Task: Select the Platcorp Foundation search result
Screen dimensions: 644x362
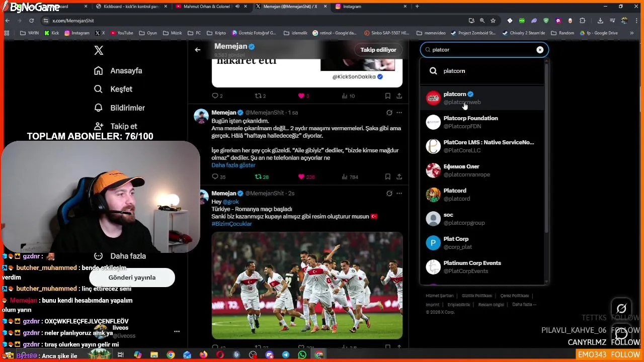Action: pyautogui.click(x=482, y=122)
